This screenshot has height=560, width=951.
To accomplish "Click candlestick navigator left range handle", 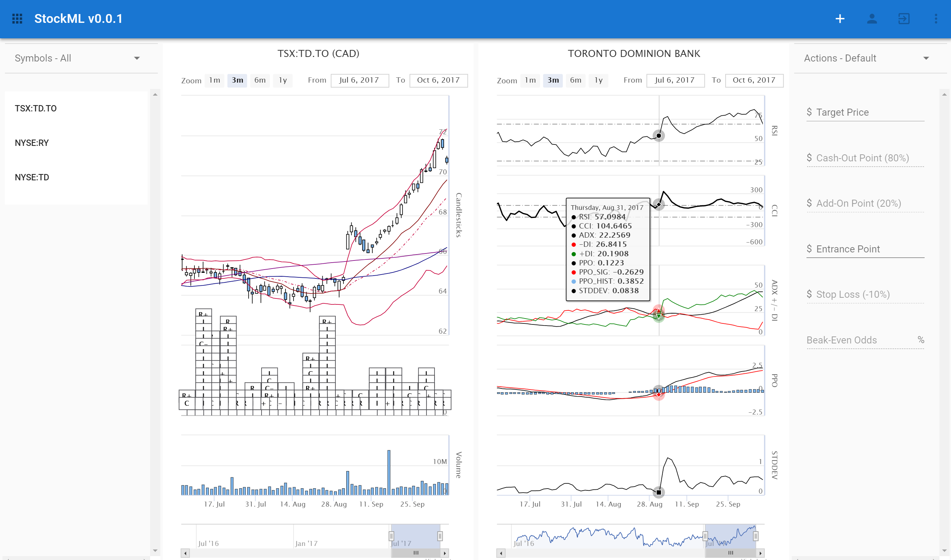I will 391,536.
